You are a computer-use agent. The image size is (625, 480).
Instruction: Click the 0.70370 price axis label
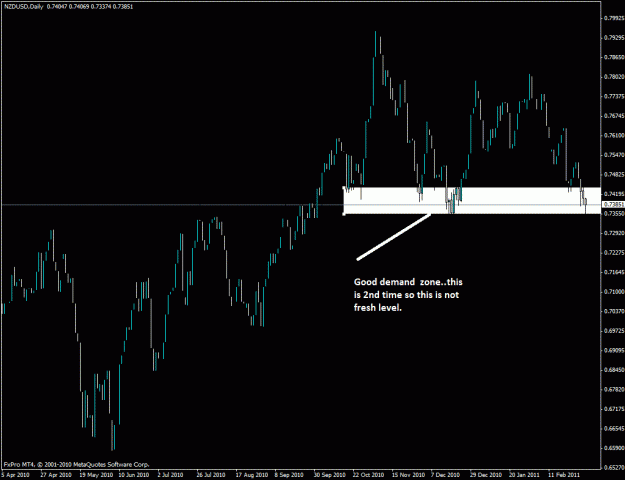click(x=615, y=311)
